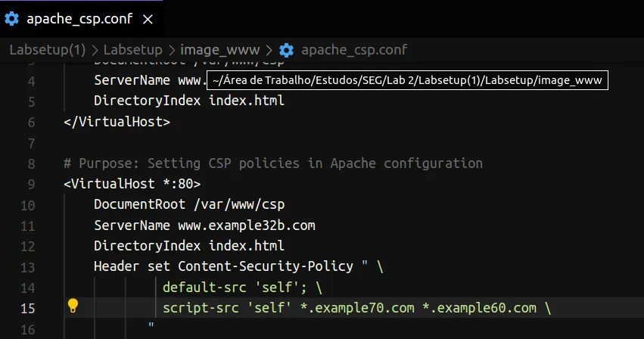Open the Labsetup breadcrumb folder
Screen dimensions: 644x339
point(132,51)
